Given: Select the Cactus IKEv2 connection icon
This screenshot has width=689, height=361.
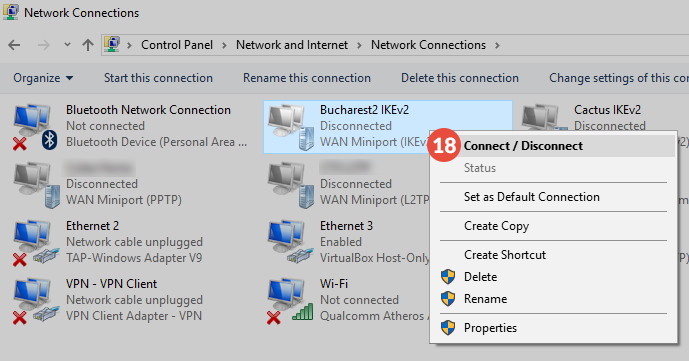Looking at the screenshot, I should coord(544,117).
